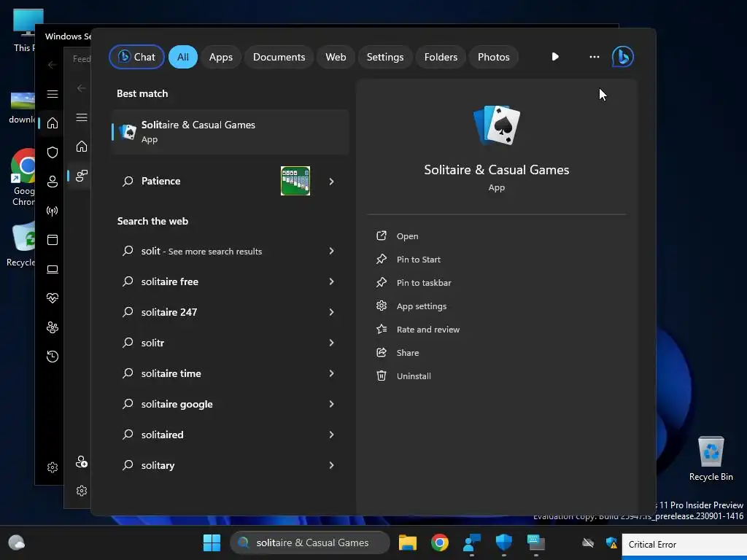Viewport: 747px width, 560px height.
Task: Open Device performance & health in Windows Security
Action: pos(53,298)
